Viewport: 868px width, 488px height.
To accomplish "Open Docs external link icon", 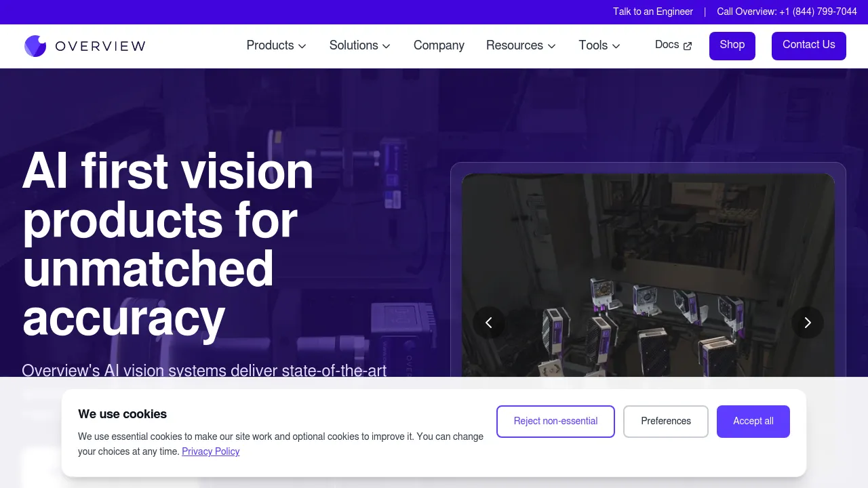I will point(688,46).
